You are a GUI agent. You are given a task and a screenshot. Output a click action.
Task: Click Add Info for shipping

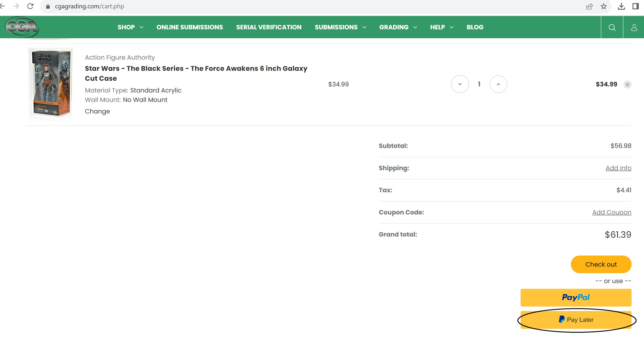pos(618,168)
